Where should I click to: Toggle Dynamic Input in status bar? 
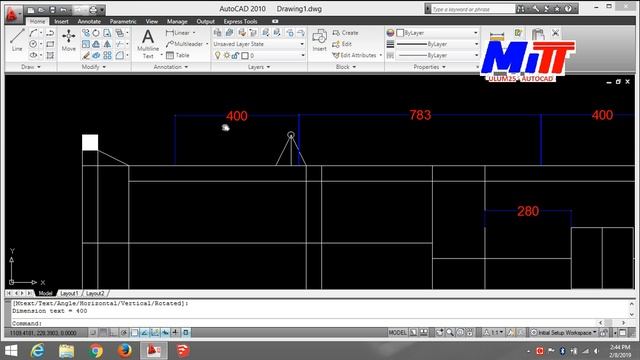point(165,333)
